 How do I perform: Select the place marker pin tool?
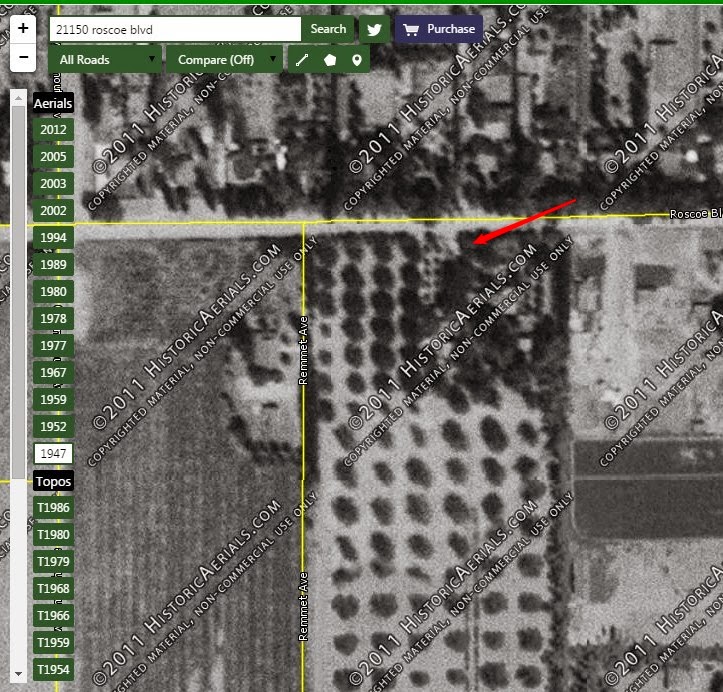point(356,60)
